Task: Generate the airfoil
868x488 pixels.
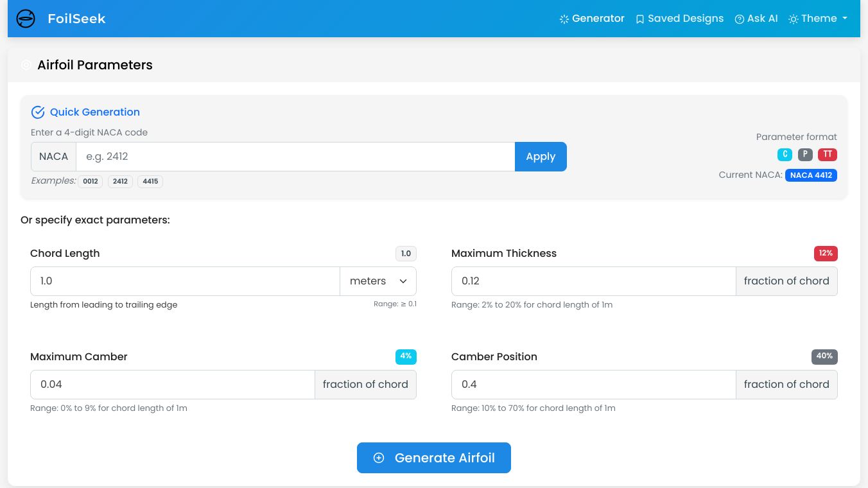Action: pyautogui.click(x=434, y=458)
